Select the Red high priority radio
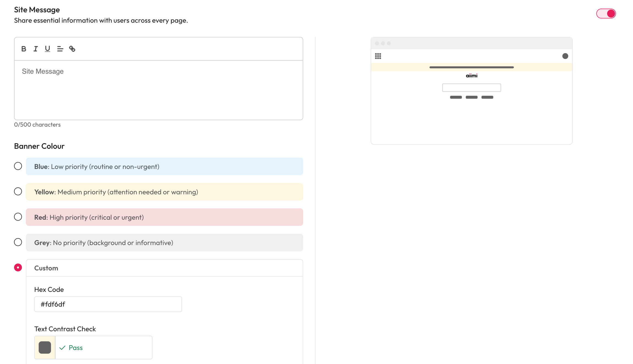Screen dimensions: 633x364 (x=18, y=217)
